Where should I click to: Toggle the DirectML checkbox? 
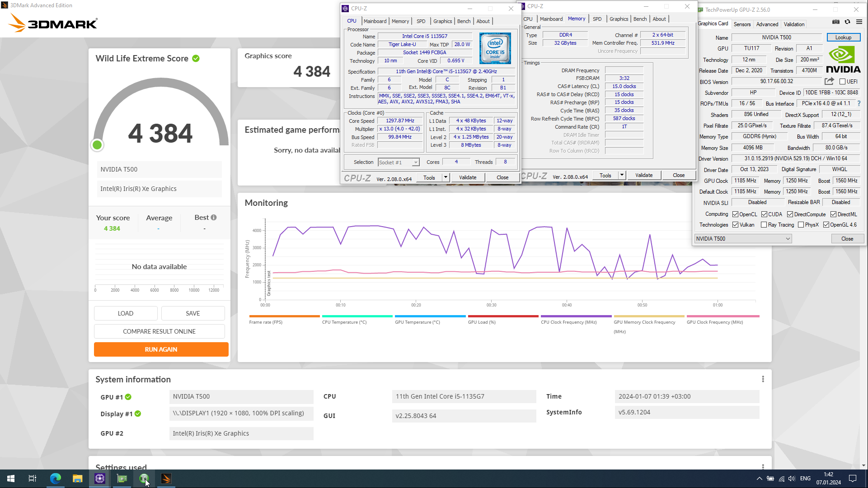coord(833,214)
